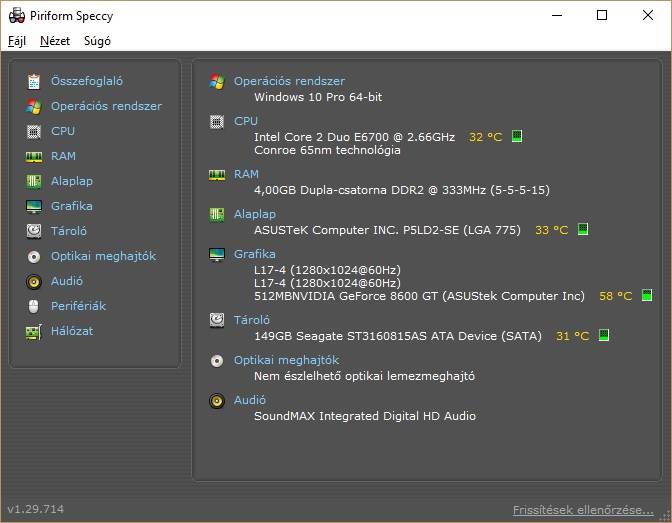The width and height of the screenshot is (672, 523).
Task: Click the Tároló hard drive icon in sidebar
Action: tap(34, 231)
